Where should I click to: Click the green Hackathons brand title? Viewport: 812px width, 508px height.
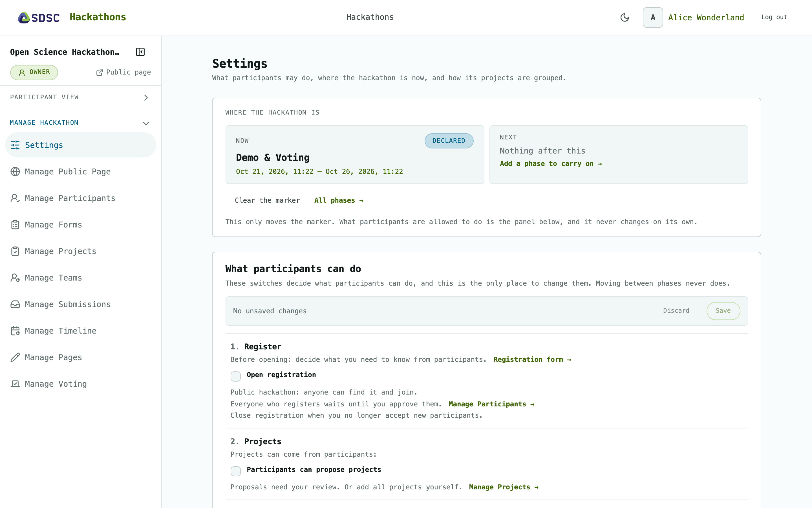98,17
